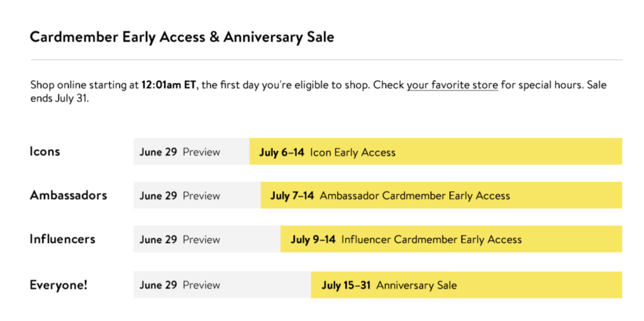Click the Ambassador Cardmember Early Access text
This screenshot has height=321, width=644.
click(415, 195)
